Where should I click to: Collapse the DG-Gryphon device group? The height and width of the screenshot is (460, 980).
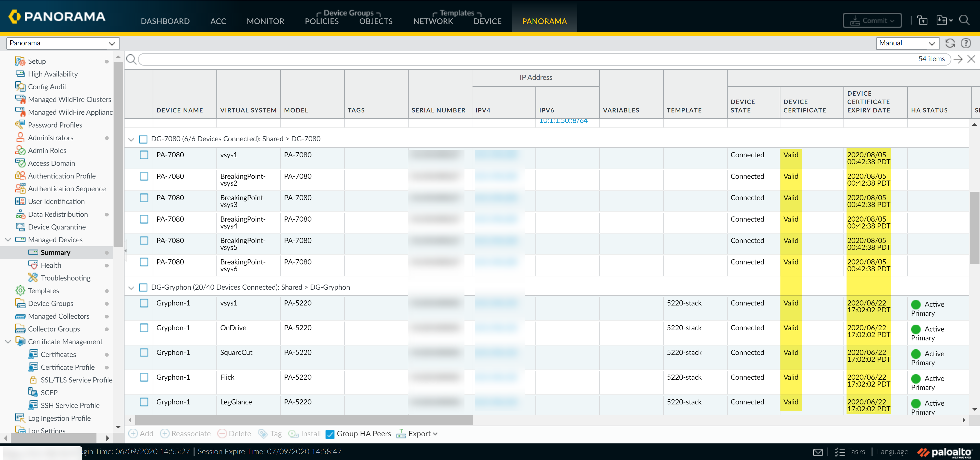[131, 288]
